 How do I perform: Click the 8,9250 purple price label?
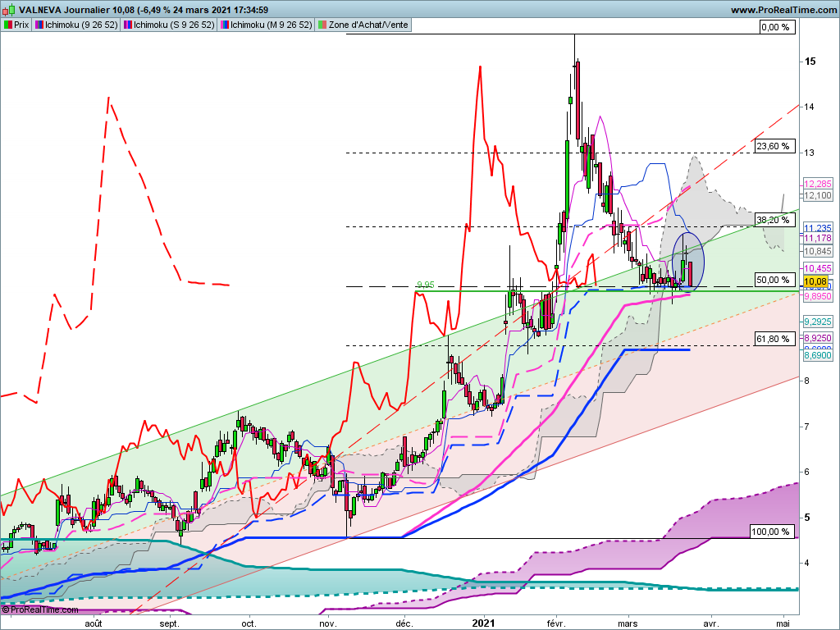pos(818,338)
